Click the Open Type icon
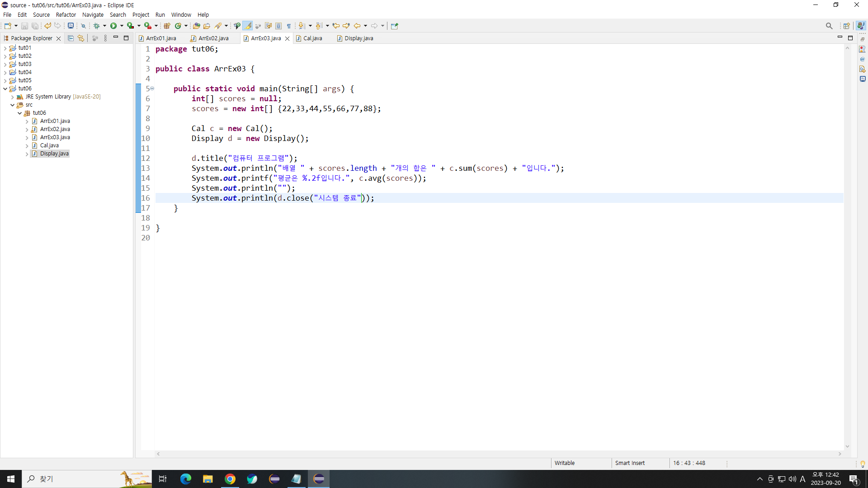Image resolution: width=868 pixels, height=488 pixels. (196, 26)
